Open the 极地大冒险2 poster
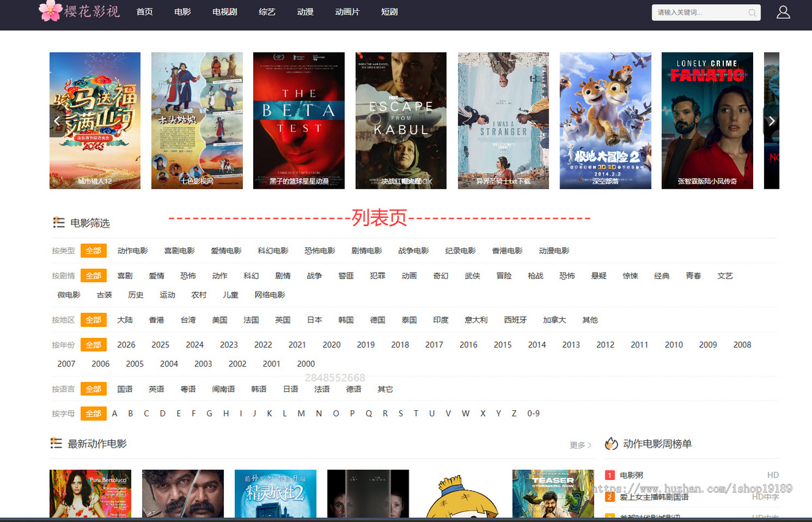This screenshot has height=522, width=812. [605, 121]
